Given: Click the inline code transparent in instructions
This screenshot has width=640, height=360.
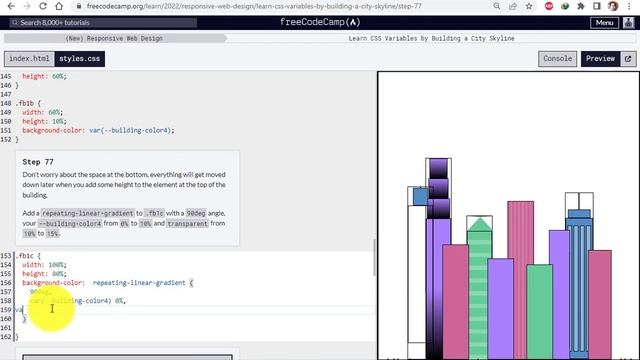Looking at the screenshot, I should click(x=187, y=224).
